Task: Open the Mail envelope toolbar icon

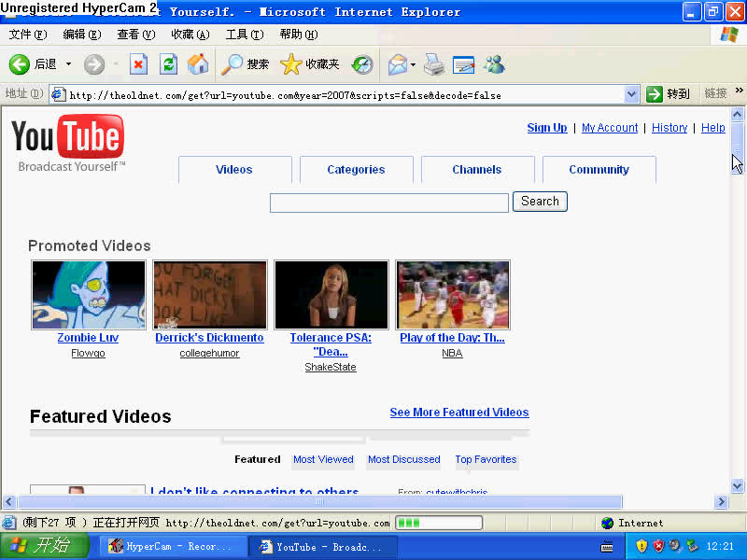Action: point(398,64)
